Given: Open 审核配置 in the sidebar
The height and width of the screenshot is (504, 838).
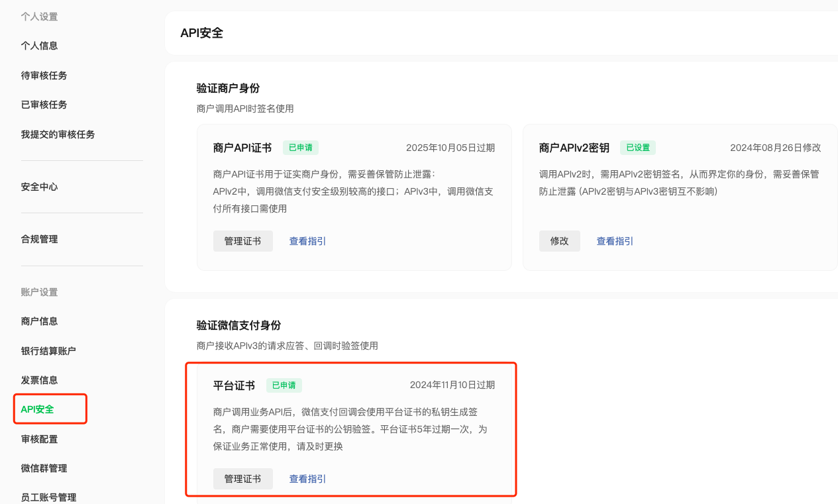Looking at the screenshot, I should pyautogui.click(x=39, y=439).
